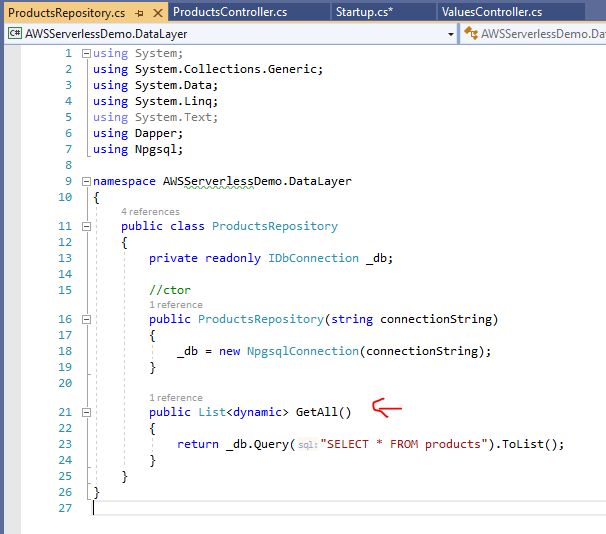Collapse the GetAll method on line 21
606x534 pixels.
click(86, 412)
